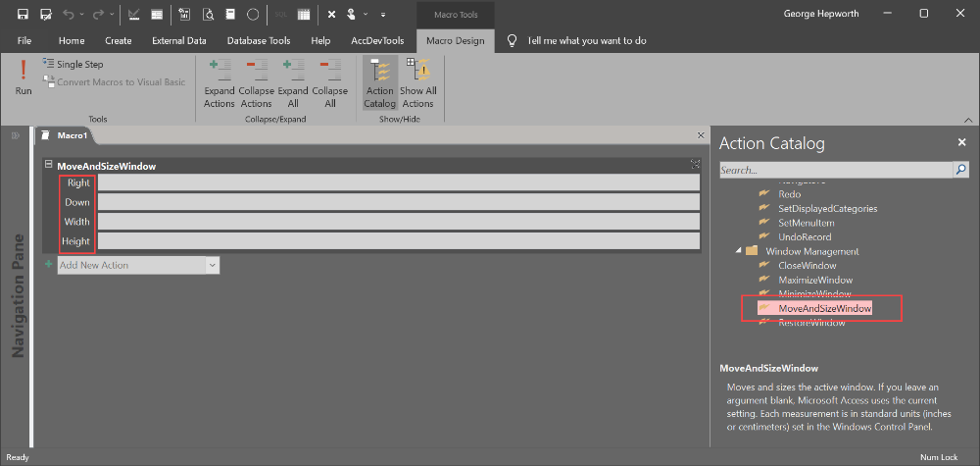Collapse the Window Management folder
Image resolution: width=980 pixels, height=466 pixels.
point(739,251)
